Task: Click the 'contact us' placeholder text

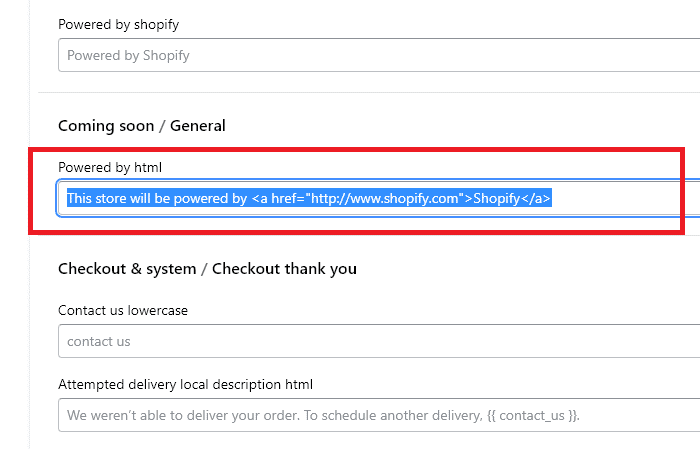Action: point(99,342)
